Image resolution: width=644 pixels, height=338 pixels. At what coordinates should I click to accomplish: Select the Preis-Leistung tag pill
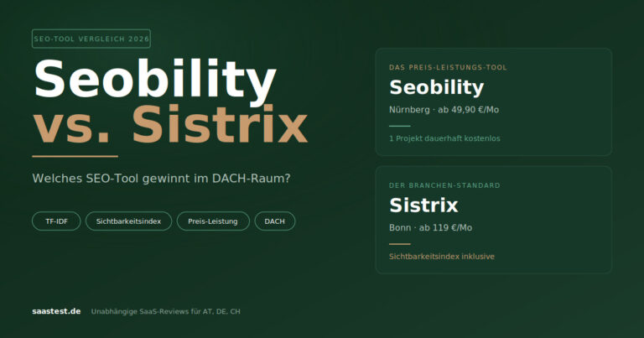pos(213,221)
